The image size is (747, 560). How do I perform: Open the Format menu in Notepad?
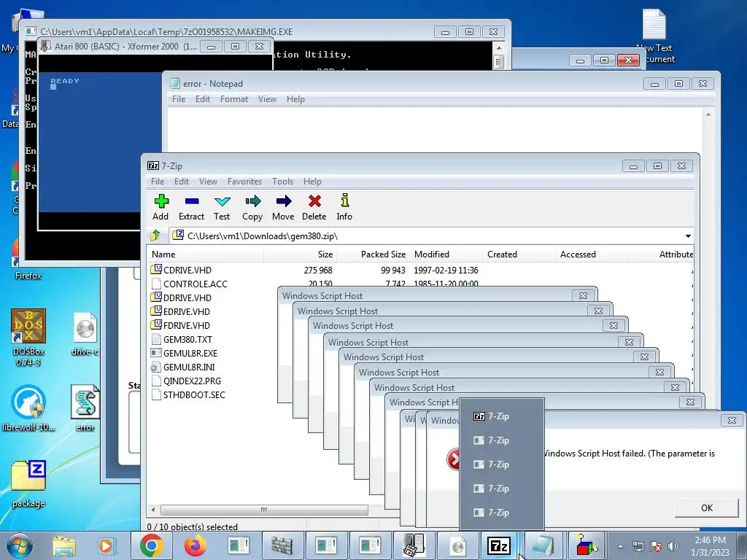tap(234, 99)
